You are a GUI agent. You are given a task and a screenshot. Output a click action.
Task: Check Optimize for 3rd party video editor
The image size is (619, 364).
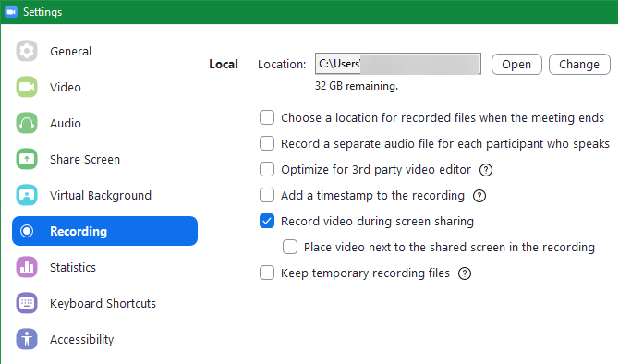click(267, 169)
